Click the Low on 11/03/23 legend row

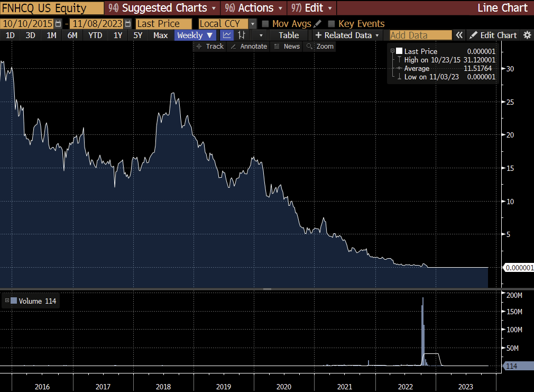(446, 77)
